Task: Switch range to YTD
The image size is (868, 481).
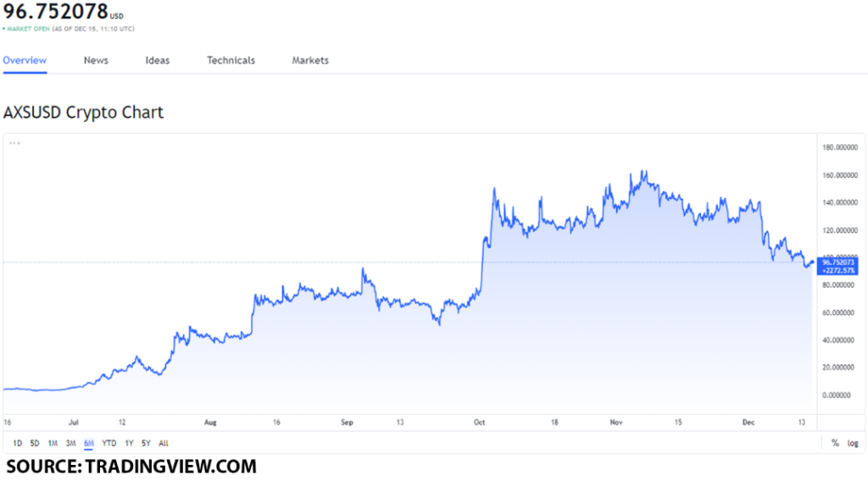Action: 109,444
